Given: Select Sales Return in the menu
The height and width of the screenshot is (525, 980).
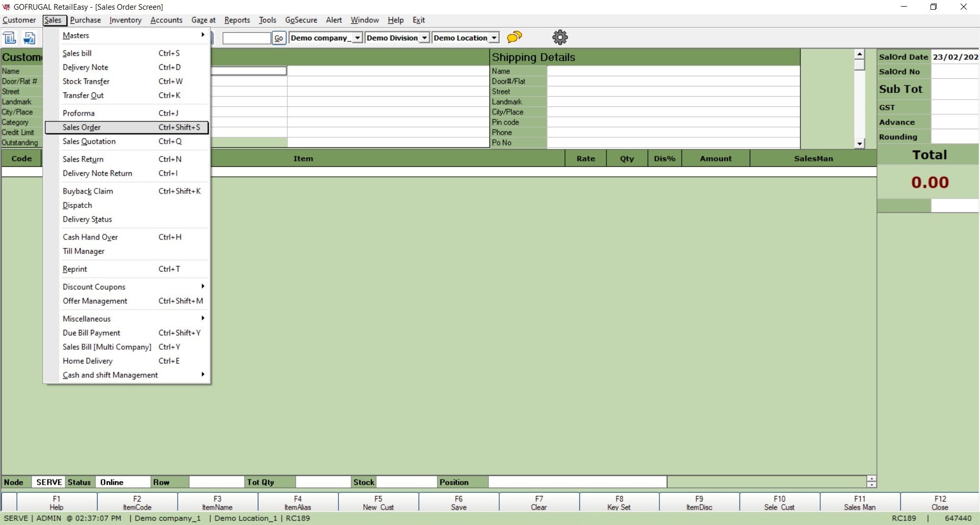Looking at the screenshot, I should pos(127,159).
